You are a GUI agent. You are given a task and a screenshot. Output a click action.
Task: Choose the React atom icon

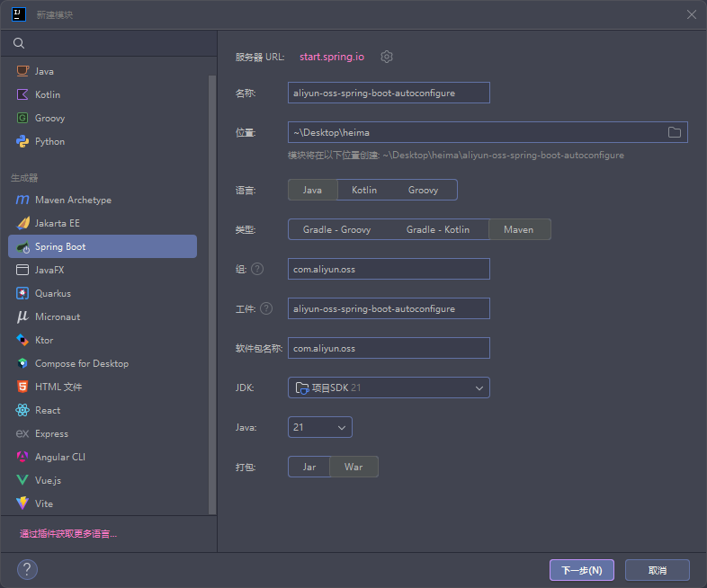[22, 410]
